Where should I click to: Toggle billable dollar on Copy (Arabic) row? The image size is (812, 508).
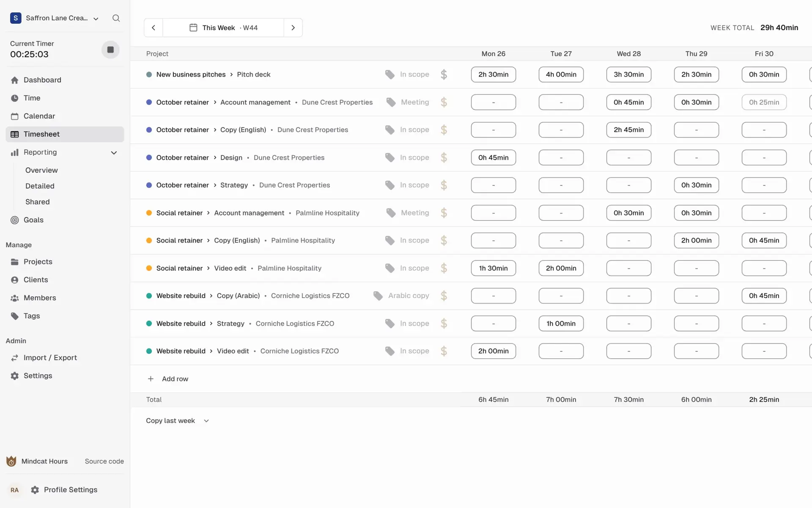pyautogui.click(x=444, y=296)
